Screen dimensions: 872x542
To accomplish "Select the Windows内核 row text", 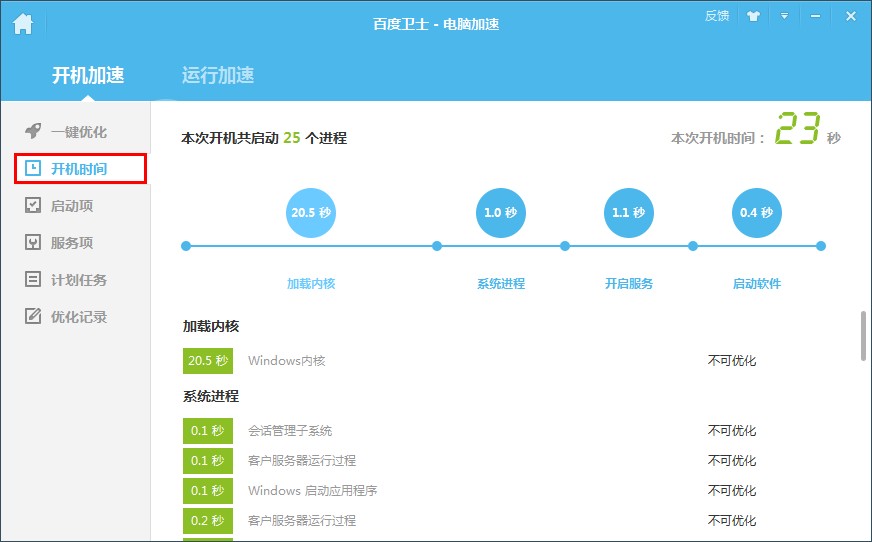I will [x=286, y=361].
